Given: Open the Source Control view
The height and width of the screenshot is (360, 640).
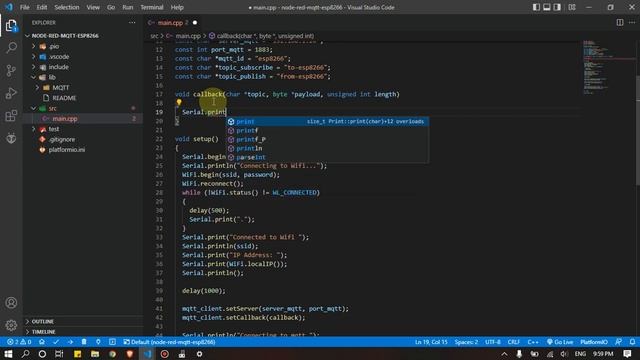Looking at the screenshot, I should click(x=11, y=70).
